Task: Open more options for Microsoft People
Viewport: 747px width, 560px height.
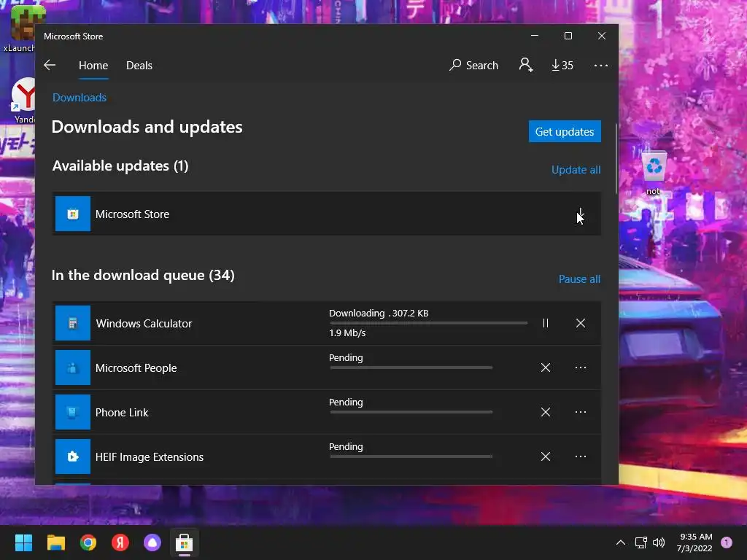Action: pyautogui.click(x=580, y=367)
